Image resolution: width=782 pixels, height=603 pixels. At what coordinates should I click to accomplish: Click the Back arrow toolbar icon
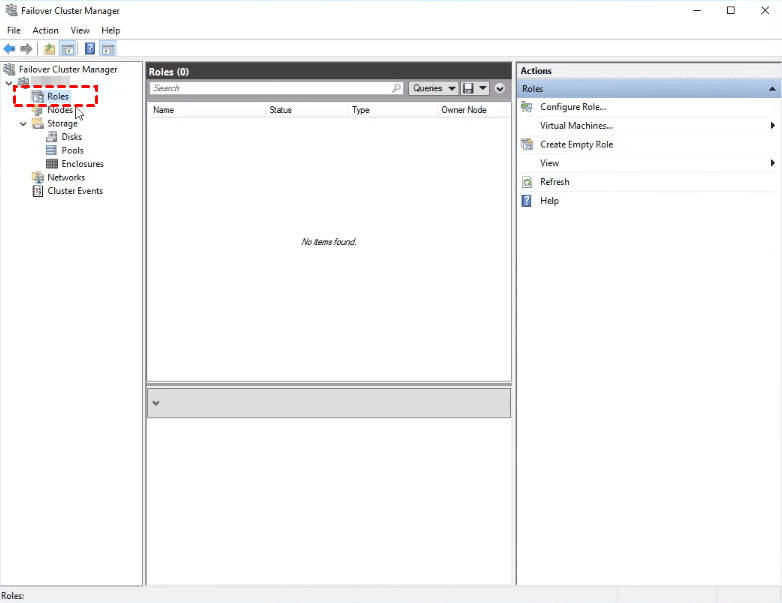click(9, 49)
